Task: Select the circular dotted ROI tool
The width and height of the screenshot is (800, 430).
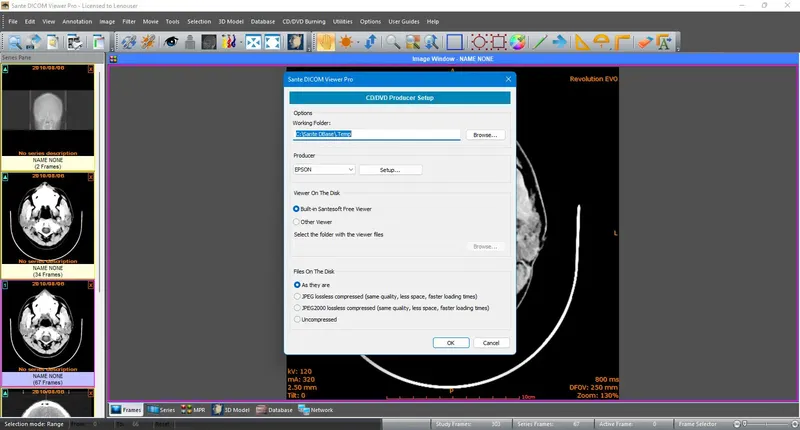Action: tap(479, 42)
